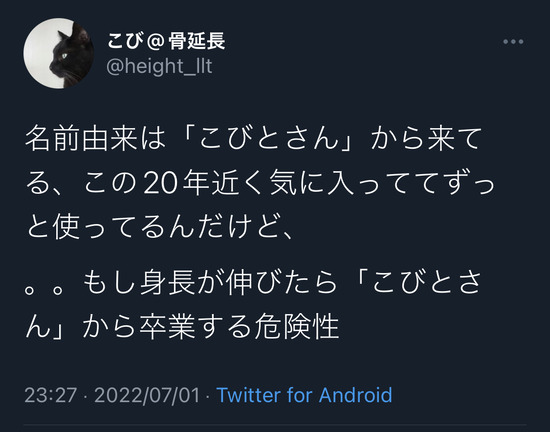This screenshot has height=432, width=550.
Task: Open the three-dot more options menu
Action: tap(513, 42)
